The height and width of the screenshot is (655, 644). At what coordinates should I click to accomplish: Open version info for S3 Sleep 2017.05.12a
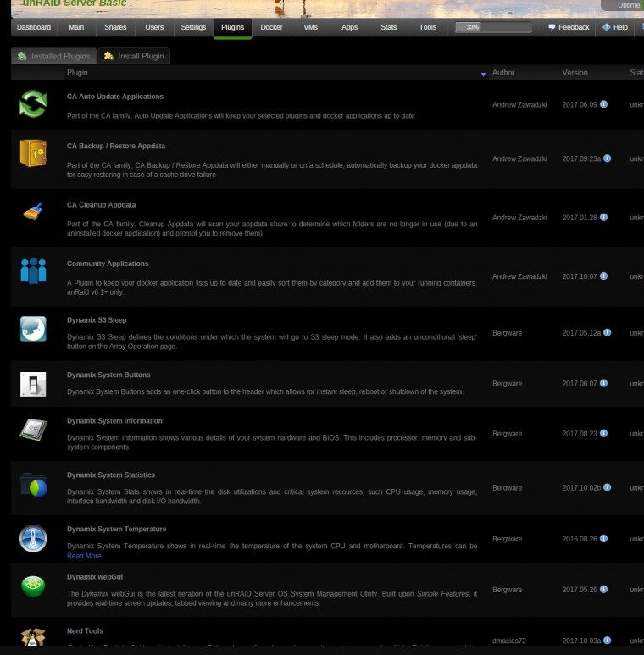point(608,332)
